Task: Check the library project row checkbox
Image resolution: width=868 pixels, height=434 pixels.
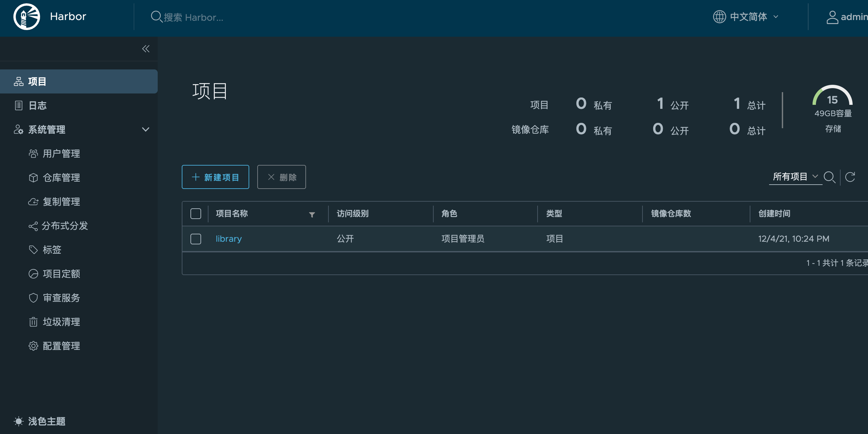Action: (196, 239)
